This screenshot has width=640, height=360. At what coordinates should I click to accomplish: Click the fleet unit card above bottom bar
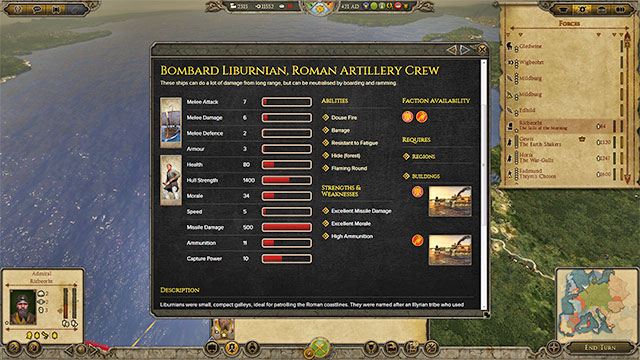pyautogui.click(x=223, y=330)
